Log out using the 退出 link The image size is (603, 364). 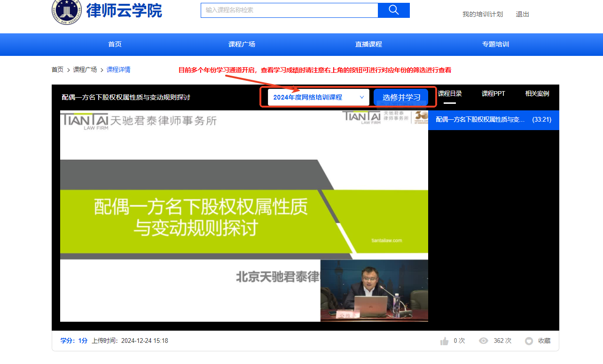pyautogui.click(x=522, y=14)
